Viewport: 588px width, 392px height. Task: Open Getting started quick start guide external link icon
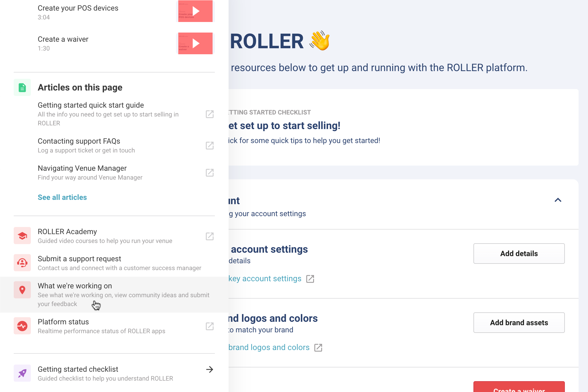coord(210,114)
